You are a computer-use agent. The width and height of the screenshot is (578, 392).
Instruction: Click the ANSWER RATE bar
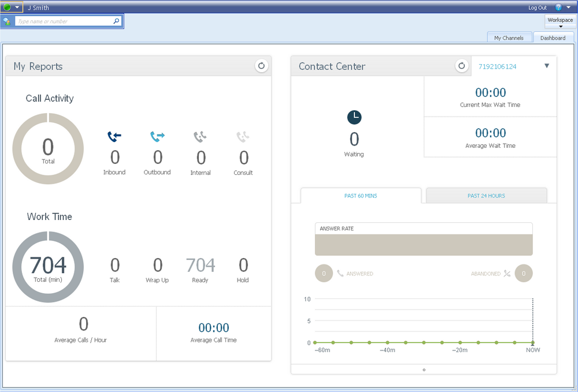pos(424,245)
